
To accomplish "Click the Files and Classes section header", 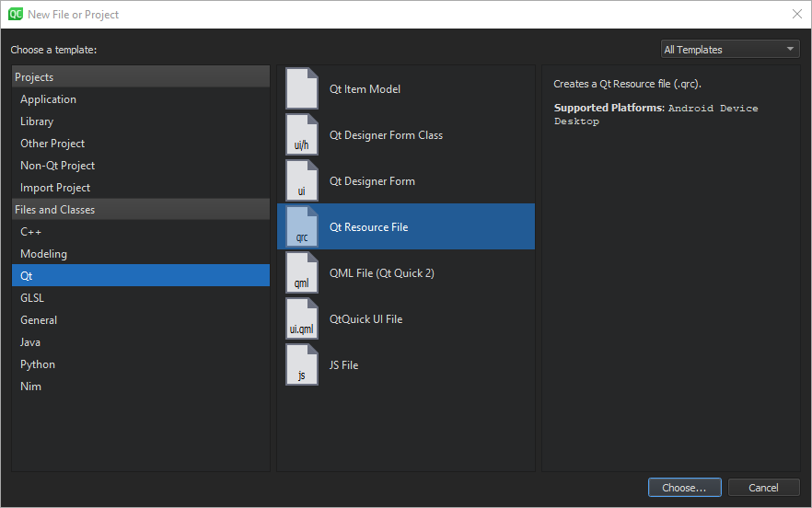I will point(141,209).
